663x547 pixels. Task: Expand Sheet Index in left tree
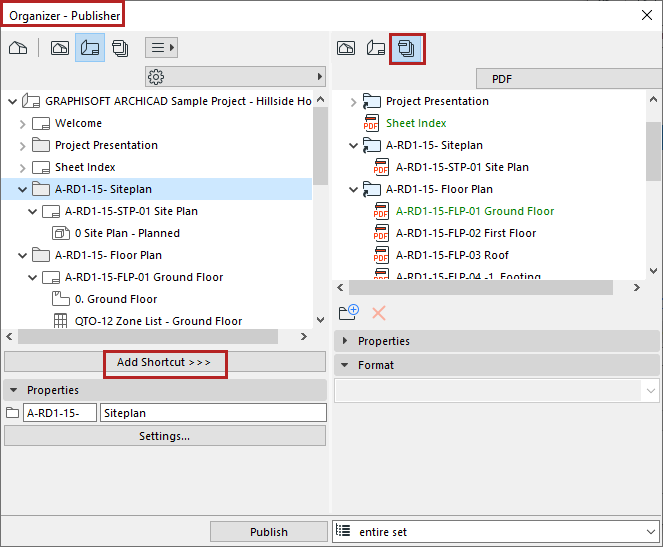tap(22, 168)
